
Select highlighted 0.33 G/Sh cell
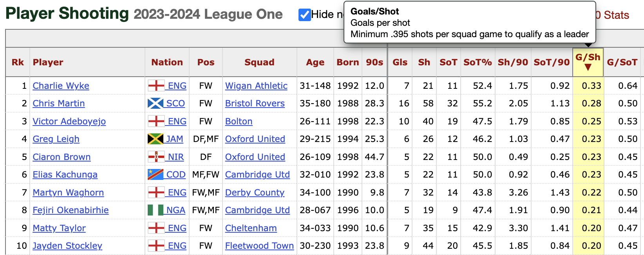588,86
